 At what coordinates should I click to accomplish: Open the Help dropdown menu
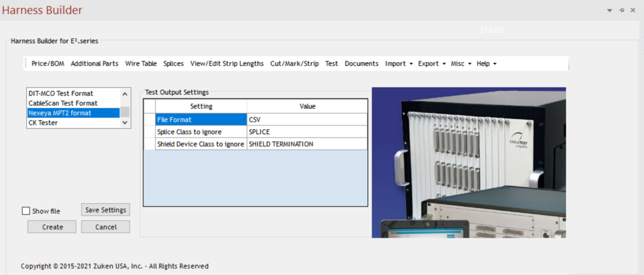point(486,64)
